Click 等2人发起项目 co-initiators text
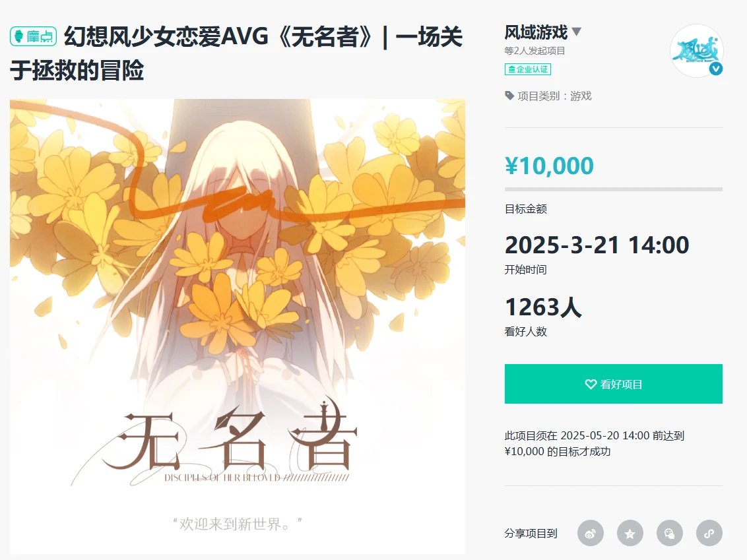The height and width of the screenshot is (560, 747). point(535,51)
